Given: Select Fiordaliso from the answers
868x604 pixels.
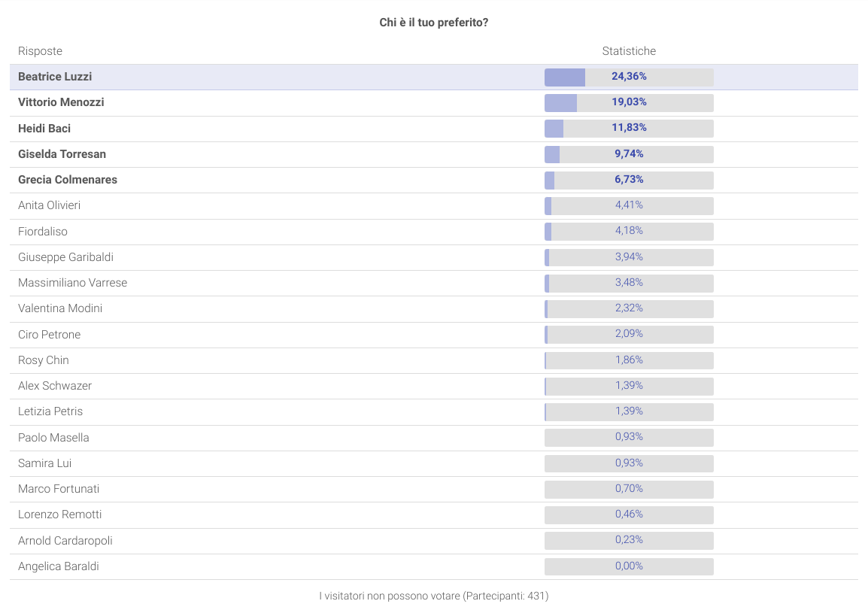Looking at the screenshot, I should 43,232.
